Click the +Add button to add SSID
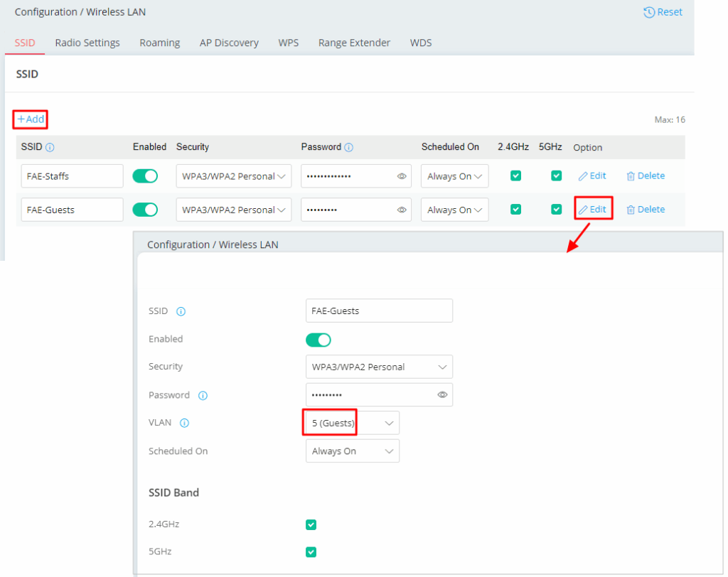 tap(31, 119)
